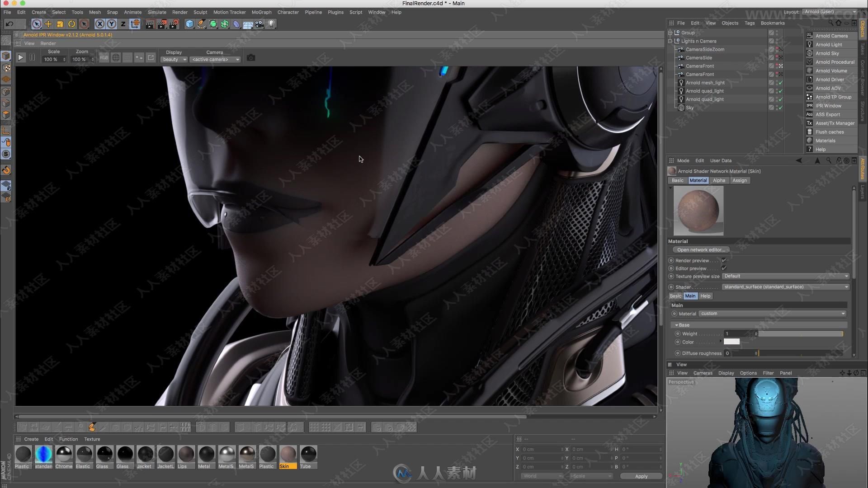The height and width of the screenshot is (488, 868).
Task: Click Open network editor button
Action: click(701, 250)
